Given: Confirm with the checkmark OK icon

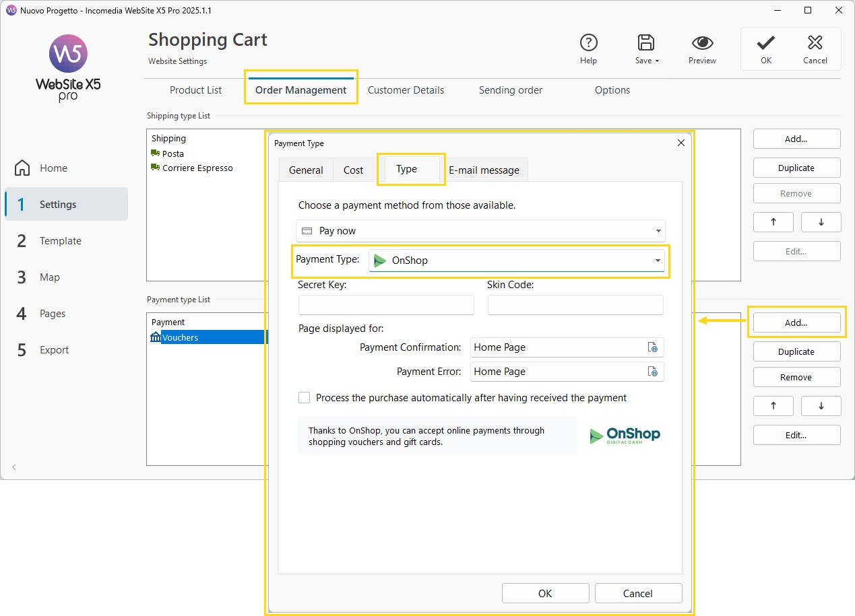Looking at the screenshot, I should point(765,43).
